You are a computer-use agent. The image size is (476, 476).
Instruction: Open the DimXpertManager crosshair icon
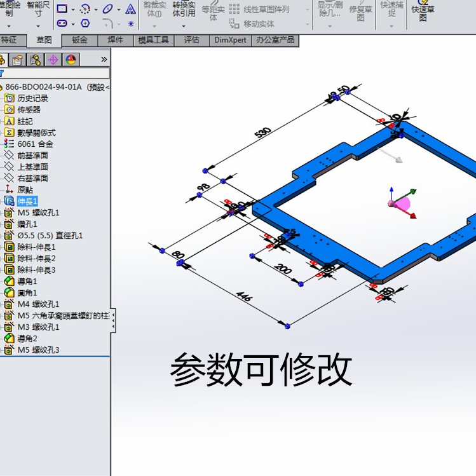pyautogui.click(x=53, y=60)
